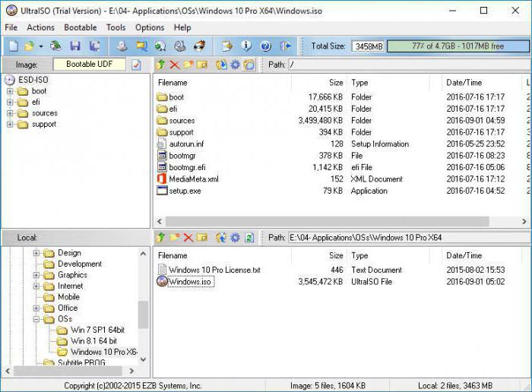Click the image properties checkmark icon next to Bootable UDF
The height and width of the screenshot is (392, 532).
pyautogui.click(x=136, y=65)
